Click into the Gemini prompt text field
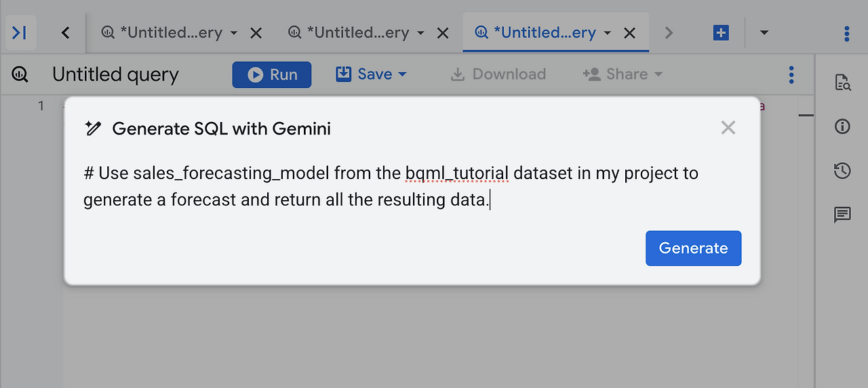 (x=390, y=187)
